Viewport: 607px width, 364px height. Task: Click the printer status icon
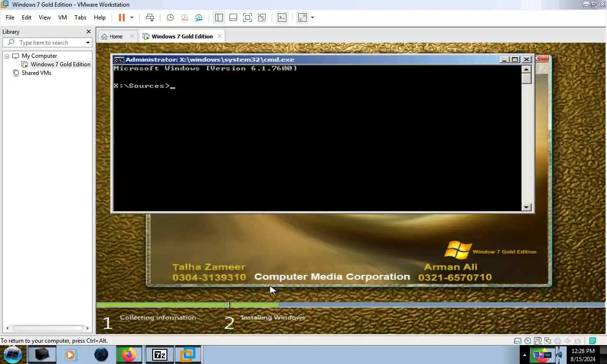(558, 341)
